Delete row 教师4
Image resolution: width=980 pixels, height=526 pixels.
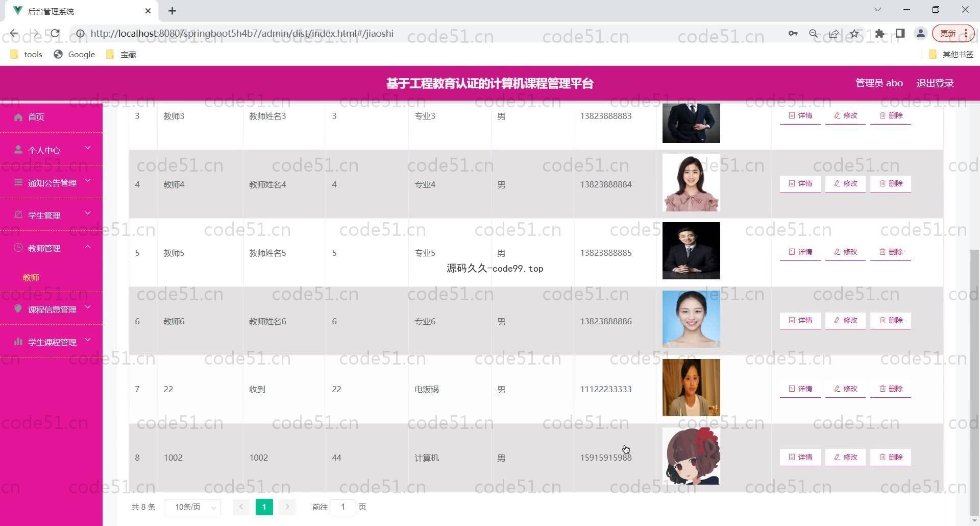[x=891, y=183]
